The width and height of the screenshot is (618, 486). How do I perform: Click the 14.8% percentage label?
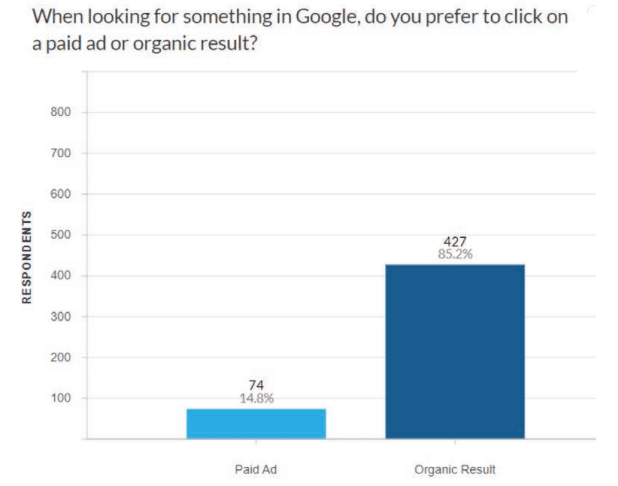255,399
